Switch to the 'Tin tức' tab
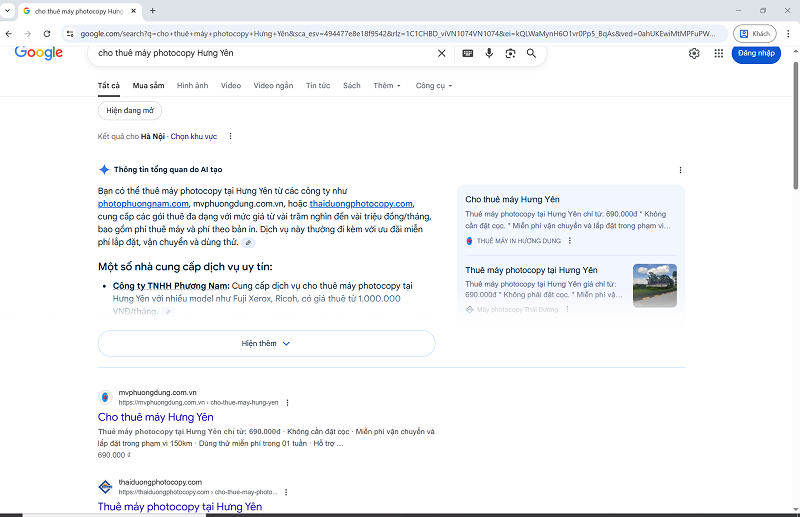Screen dimensions: 800x517 (318, 86)
